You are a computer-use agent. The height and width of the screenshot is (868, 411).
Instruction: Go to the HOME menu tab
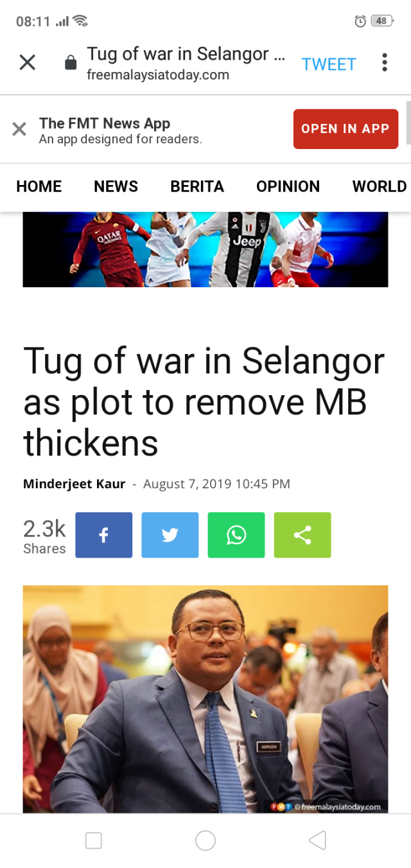39,186
